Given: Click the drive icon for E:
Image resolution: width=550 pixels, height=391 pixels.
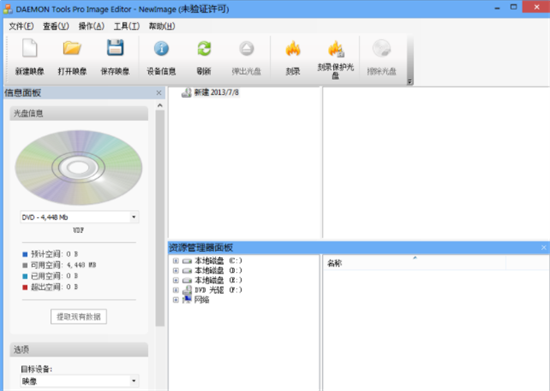Looking at the screenshot, I should (x=187, y=281).
